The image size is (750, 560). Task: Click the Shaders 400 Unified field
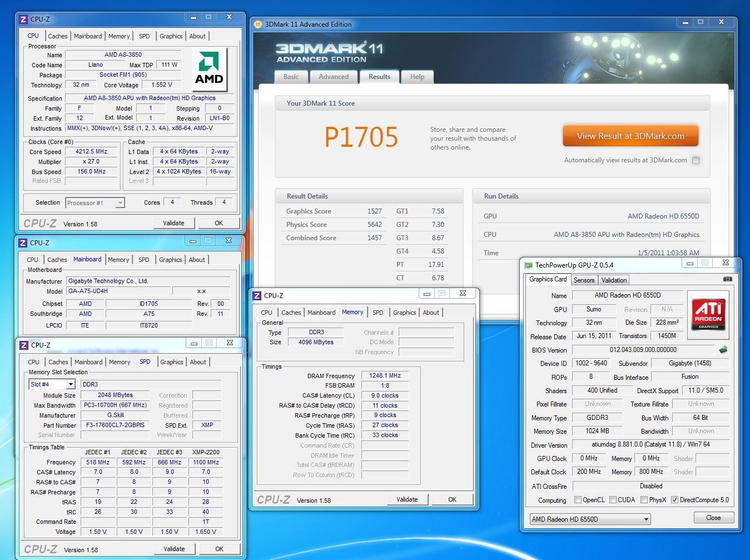coord(602,390)
